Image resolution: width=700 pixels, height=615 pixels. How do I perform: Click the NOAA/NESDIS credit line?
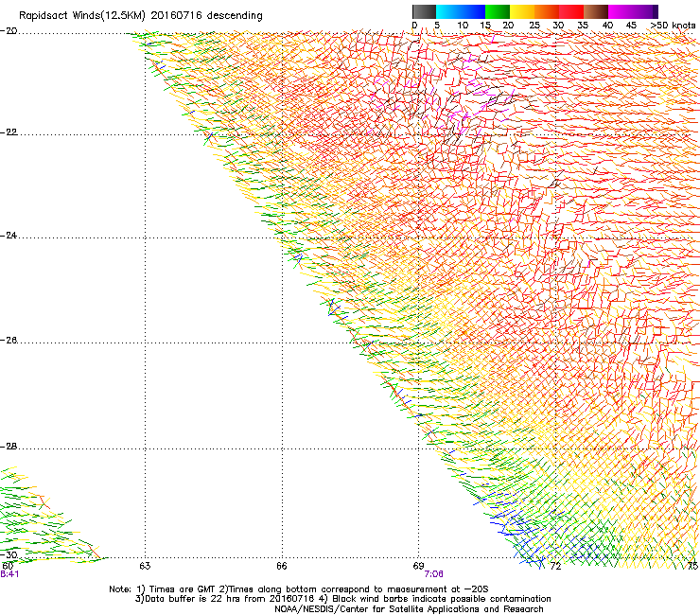[x=409, y=609]
